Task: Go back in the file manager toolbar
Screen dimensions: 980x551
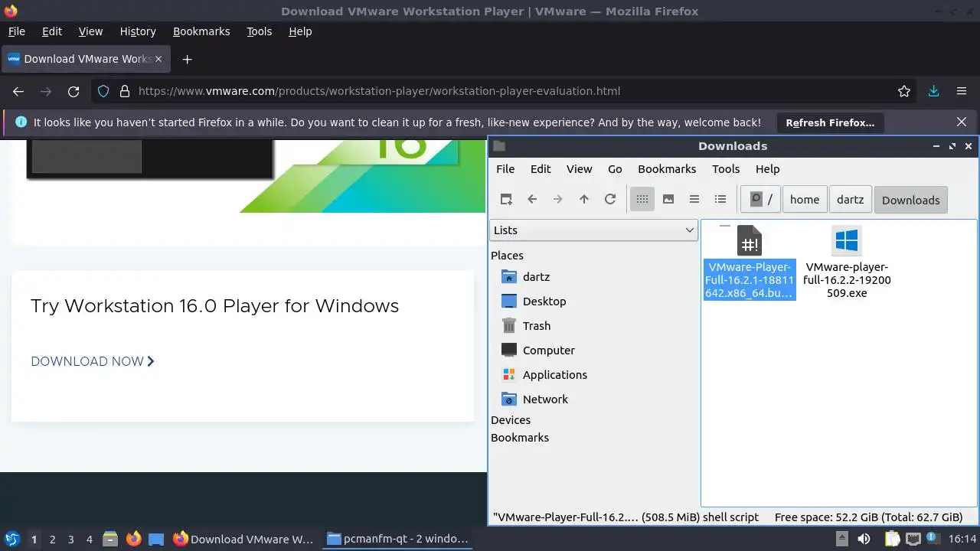Action: [532, 199]
